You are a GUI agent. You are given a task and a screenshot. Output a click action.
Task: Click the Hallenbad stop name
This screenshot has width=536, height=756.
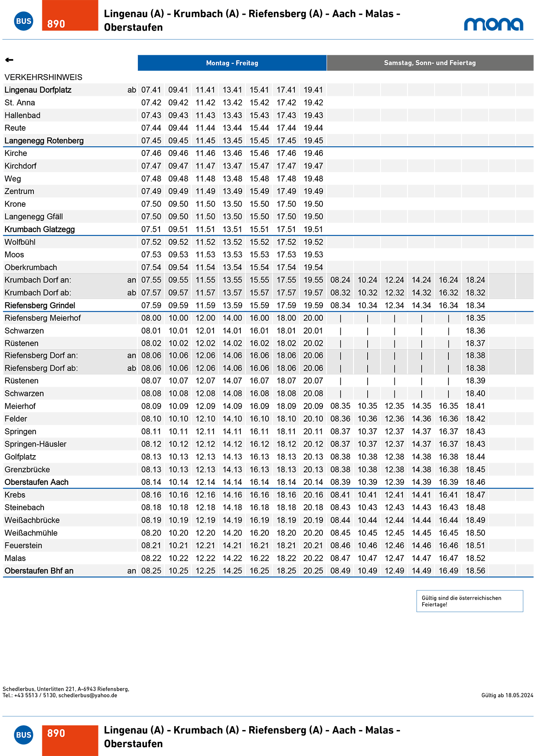[x=23, y=115]
